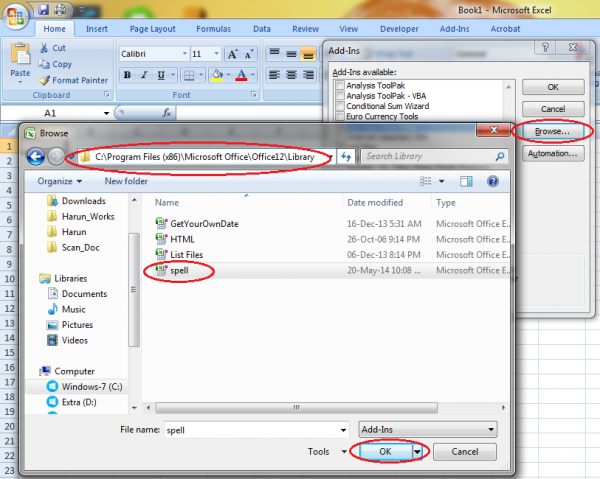The width and height of the screenshot is (600, 479).
Task: Enable Conditional Sum Wizard add-in
Action: [x=340, y=106]
